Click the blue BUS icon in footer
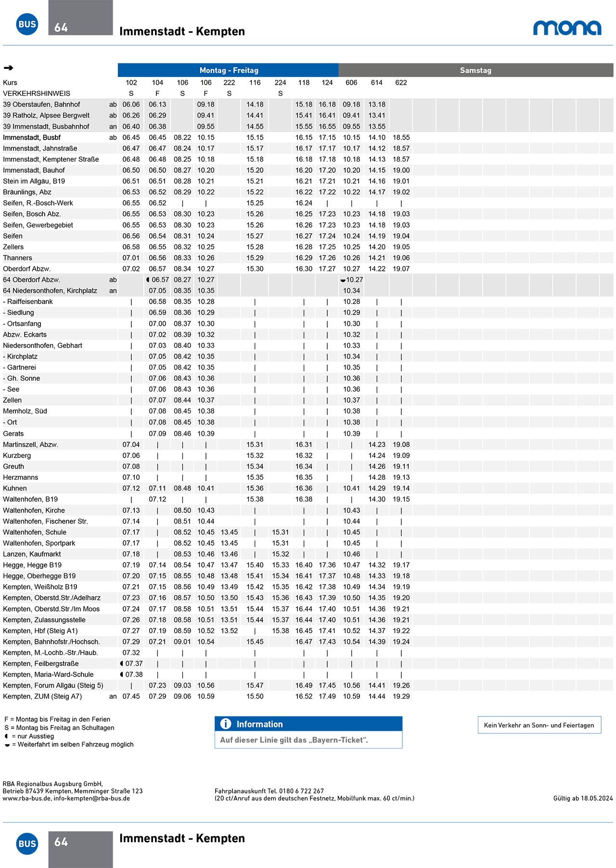This screenshot has height=868, width=616. pyautogui.click(x=27, y=843)
